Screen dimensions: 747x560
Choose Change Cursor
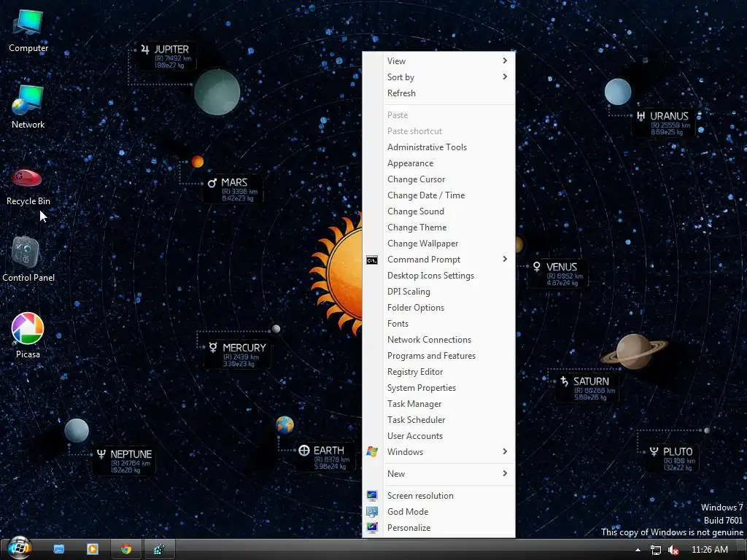coord(438,179)
